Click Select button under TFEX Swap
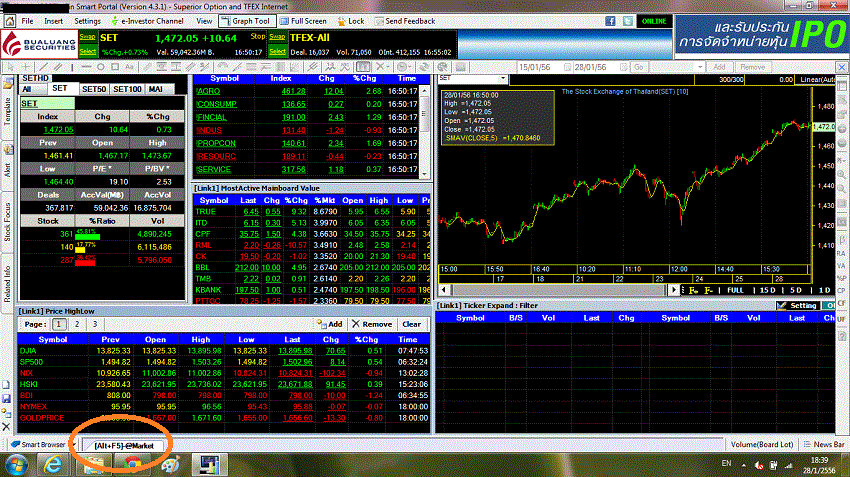The height and width of the screenshot is (477, 850). [x=277, y=51]
